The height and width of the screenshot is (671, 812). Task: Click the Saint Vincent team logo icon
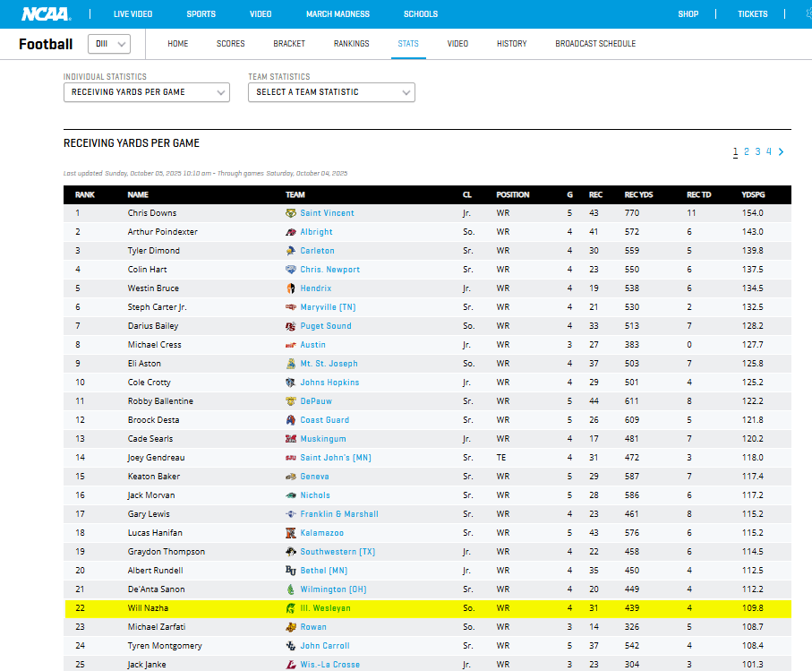point(291,213)
